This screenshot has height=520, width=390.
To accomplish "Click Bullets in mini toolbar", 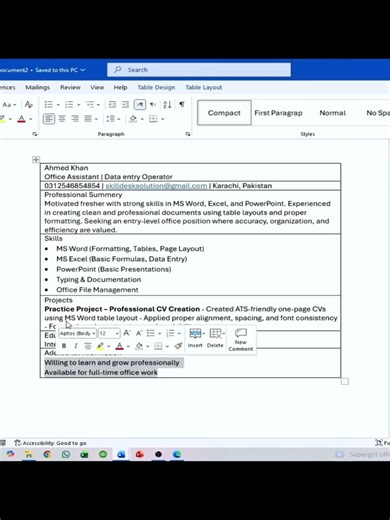I will 151,333.
